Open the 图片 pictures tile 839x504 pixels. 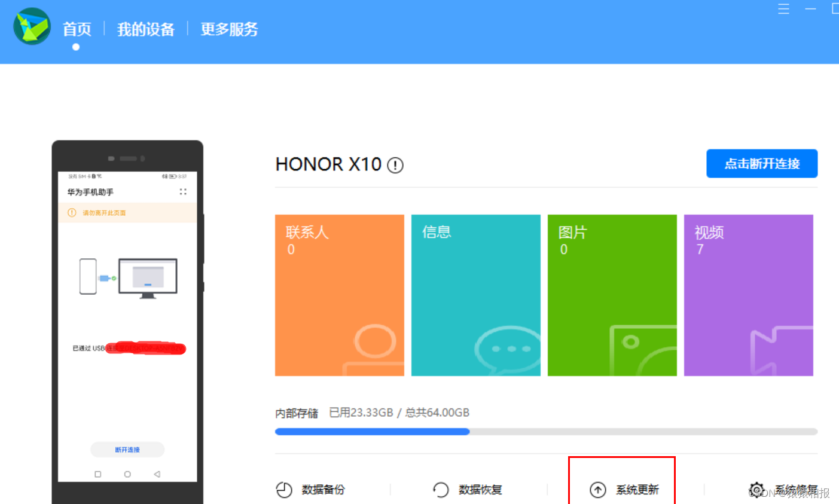(x=612, y=295)
